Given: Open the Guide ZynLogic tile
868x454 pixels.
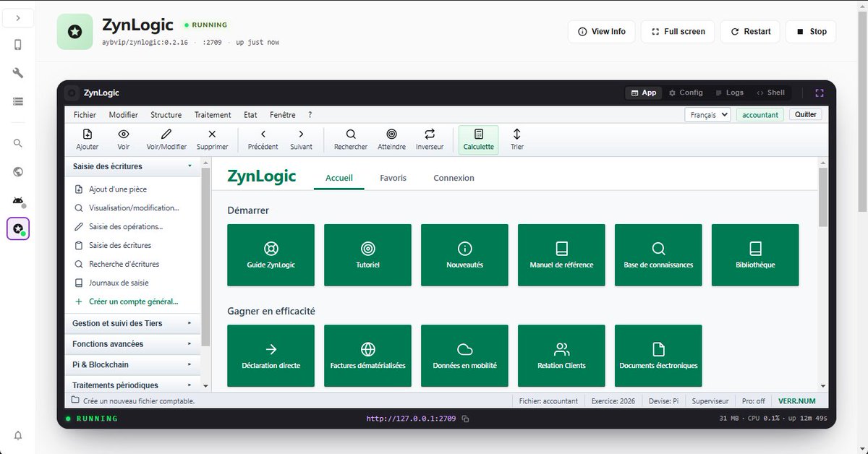Looking at the screenshot, I should tap(271, 255).
